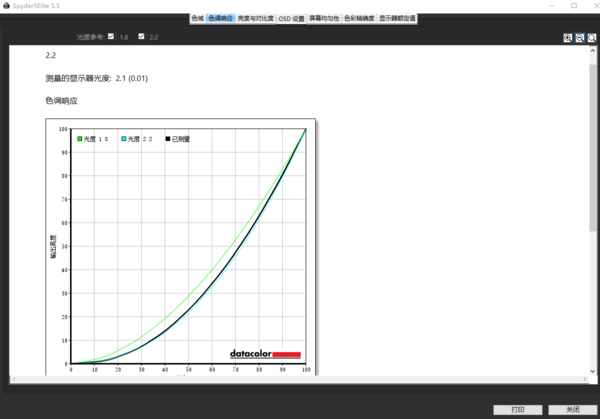600x419 pixels.
Task: Toggle the 1.8 gamma reference checkbox
Action: [x=111, y=36]
